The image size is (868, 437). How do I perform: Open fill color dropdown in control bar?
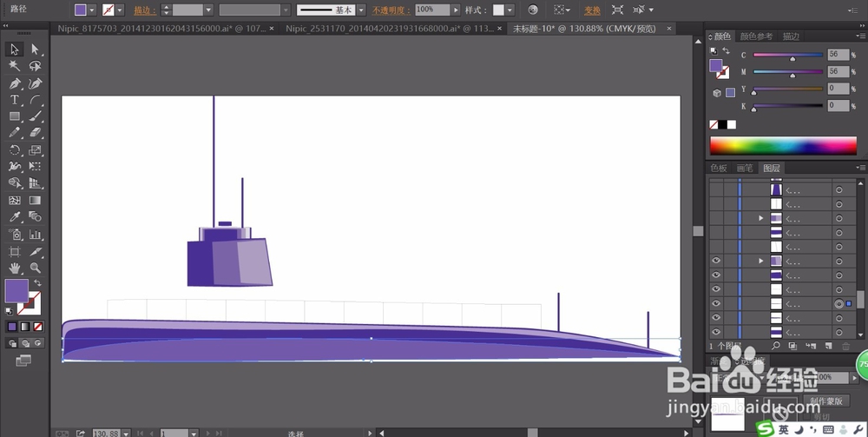[92, 10]
